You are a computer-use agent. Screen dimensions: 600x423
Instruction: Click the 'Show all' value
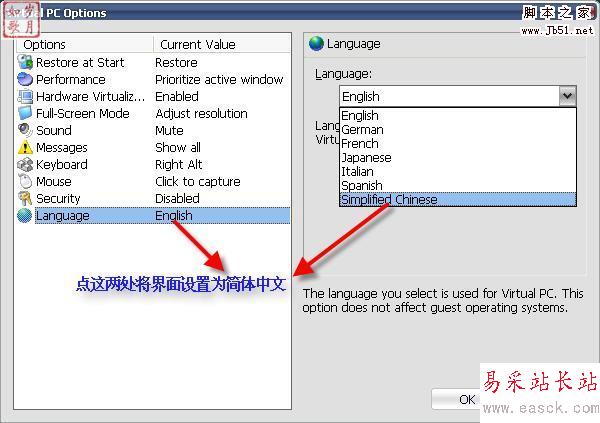click(178, 147)
